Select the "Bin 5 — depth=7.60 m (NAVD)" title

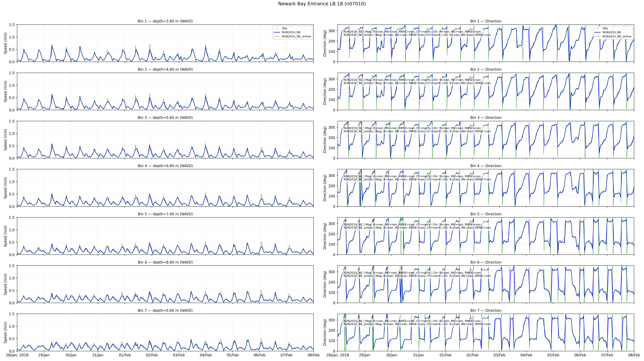coord(165,214)
